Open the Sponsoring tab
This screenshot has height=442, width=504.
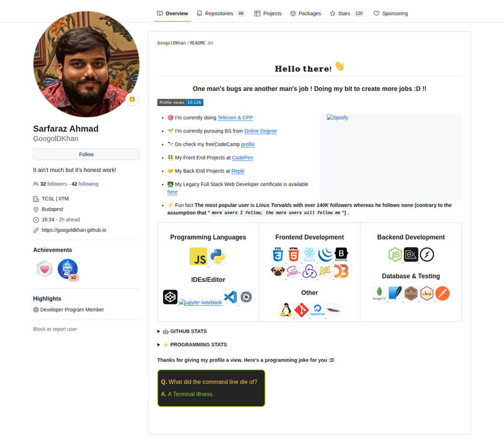point(391,13)
